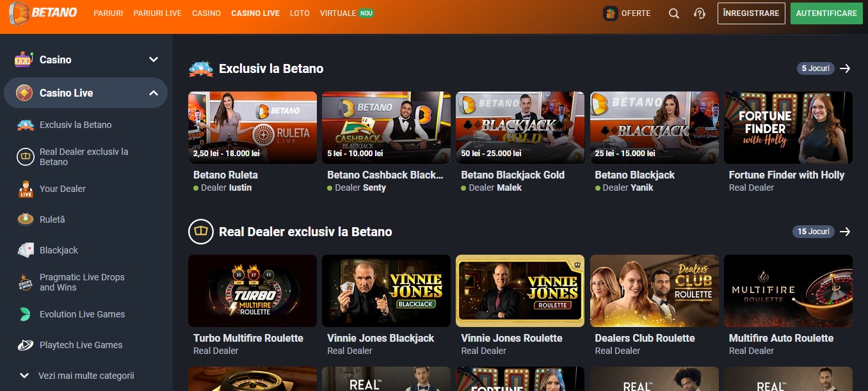Click the Ruletă wheel icon
This screenshot has height=391, width=868.
click(26, 219)
